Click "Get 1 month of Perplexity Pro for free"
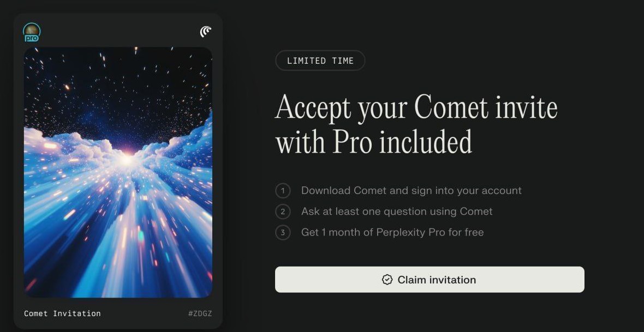Screen dimensions: 644x332 [x=392, y=233]
